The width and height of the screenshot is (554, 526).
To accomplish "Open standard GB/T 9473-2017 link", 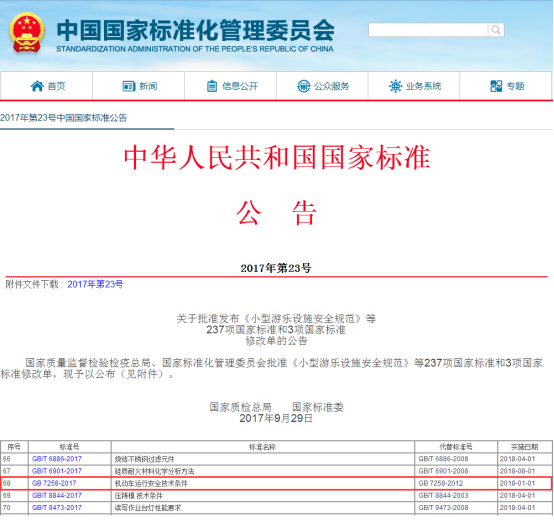I will (x=57, y=508).
